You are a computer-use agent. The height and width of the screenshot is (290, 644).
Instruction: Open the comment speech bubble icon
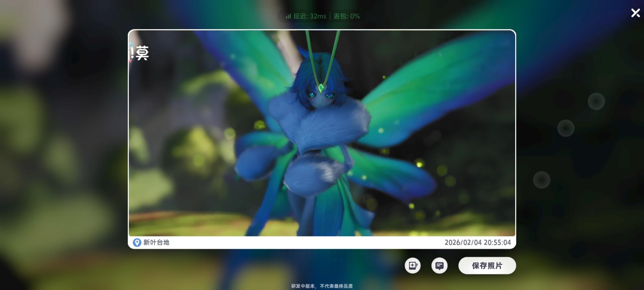coord(439,266)
